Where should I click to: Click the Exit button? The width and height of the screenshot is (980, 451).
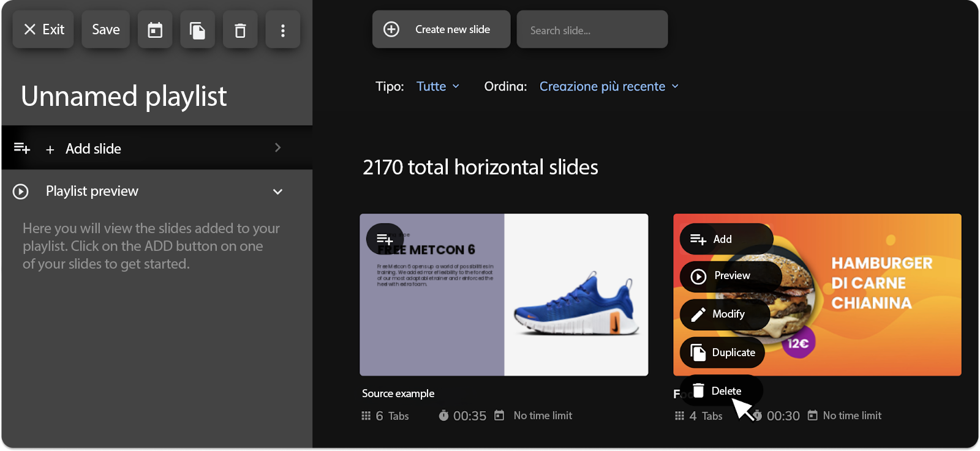tap(43, 29)
